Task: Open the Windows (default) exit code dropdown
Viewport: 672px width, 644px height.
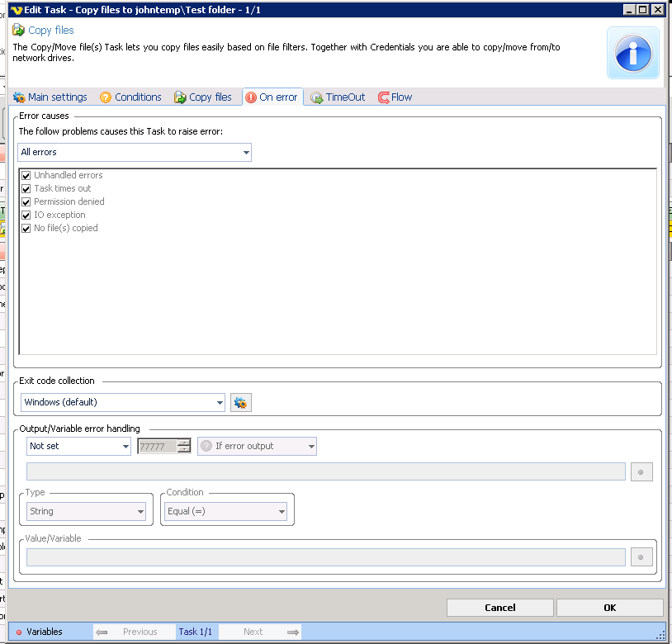Action: (x=219, y=403)
